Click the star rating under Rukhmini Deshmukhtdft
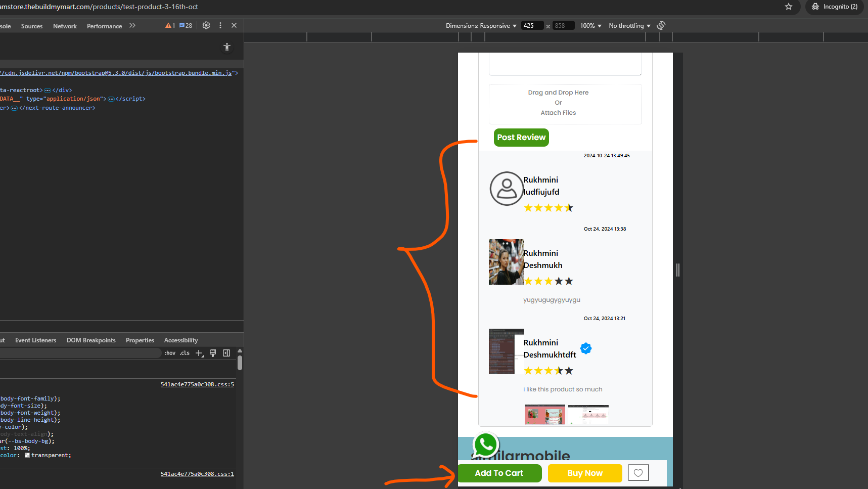 pos(549,371)
